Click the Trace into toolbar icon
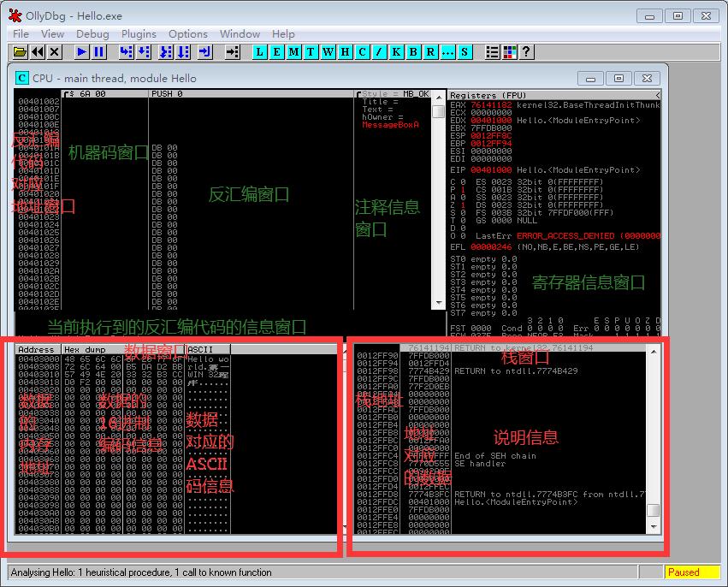The image size is (728, 587). (x=166, y=51)
